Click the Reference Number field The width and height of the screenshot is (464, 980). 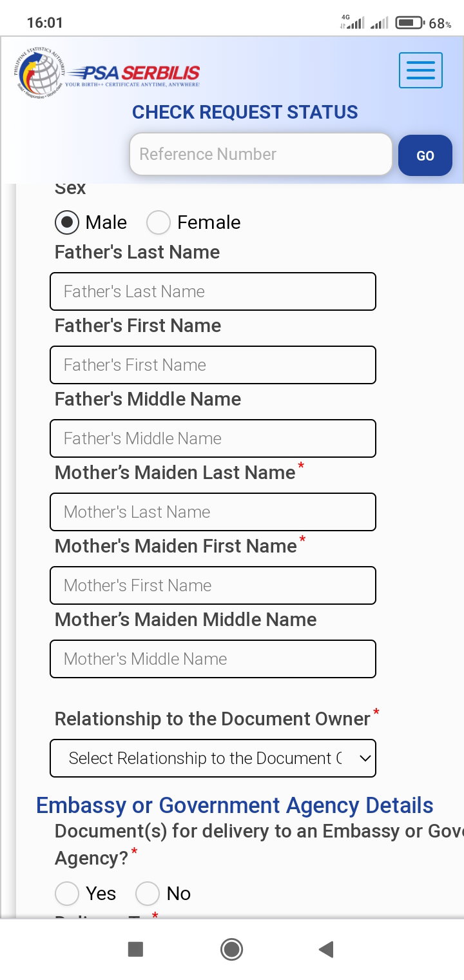tap(261, 154)
